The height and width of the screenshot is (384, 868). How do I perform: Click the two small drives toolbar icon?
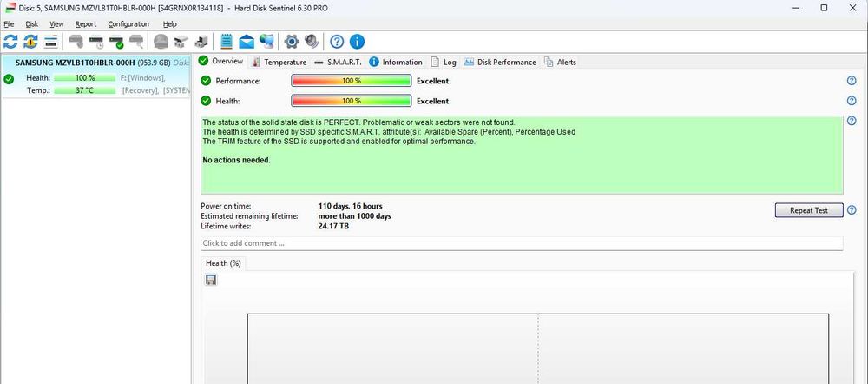coord(181,42)
